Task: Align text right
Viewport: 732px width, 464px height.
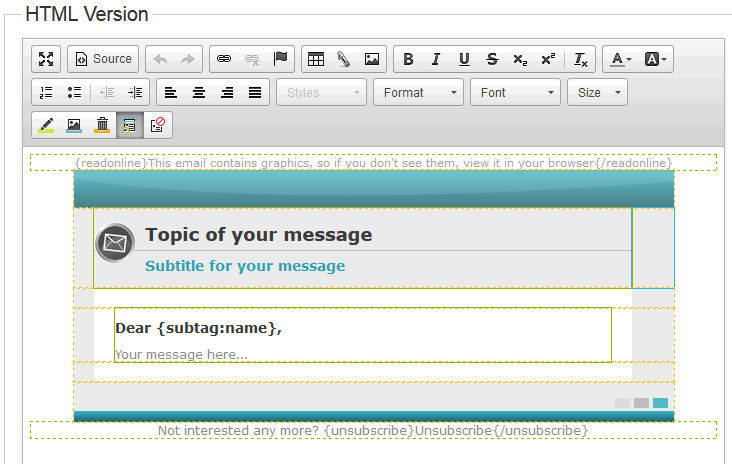Action: pos(227,92)
